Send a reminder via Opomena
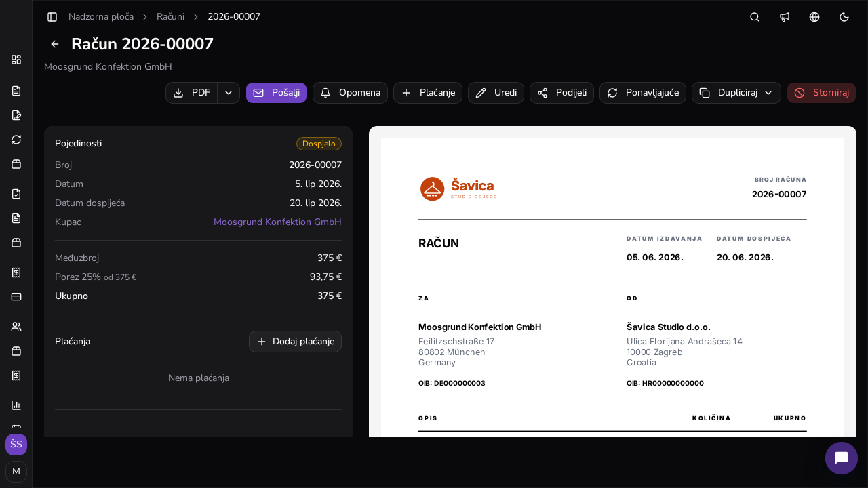This screenshot has width=868, height=488. [x=350, y=93]
